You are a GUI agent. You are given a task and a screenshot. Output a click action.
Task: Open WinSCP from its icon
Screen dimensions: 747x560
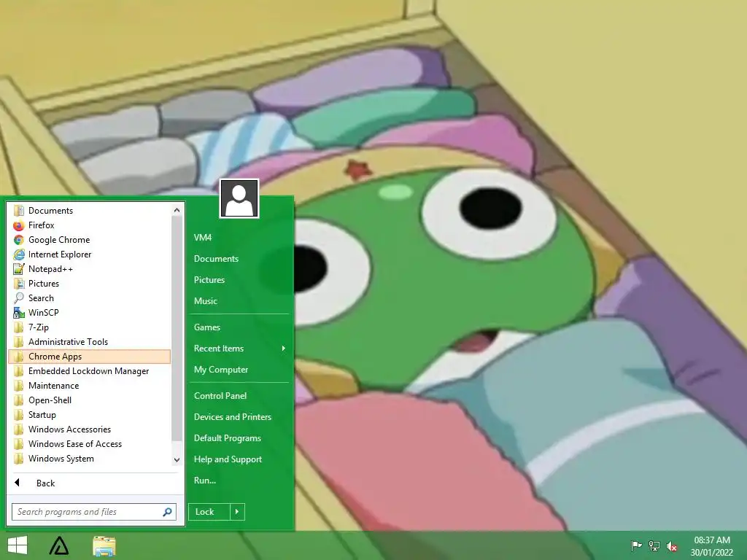click(18, 313)
